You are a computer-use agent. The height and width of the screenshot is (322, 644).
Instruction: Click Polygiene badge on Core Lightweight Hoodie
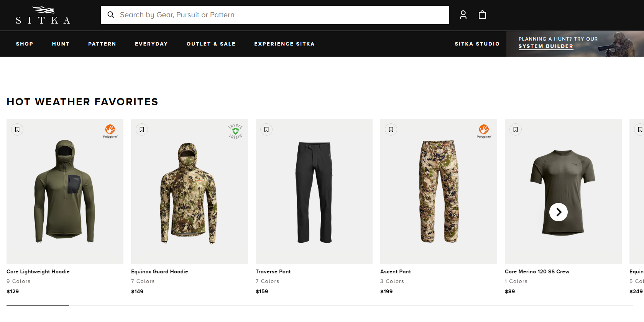(x=110, y=131)
